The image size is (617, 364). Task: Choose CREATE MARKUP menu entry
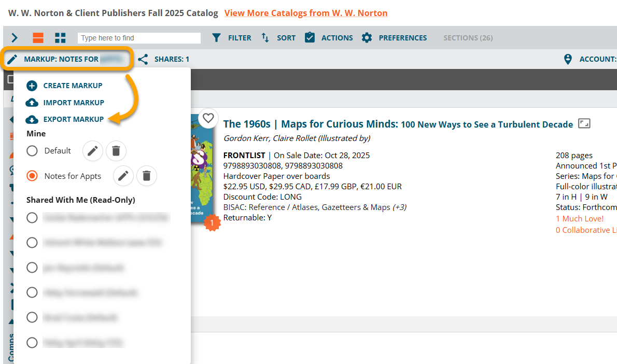73,86
